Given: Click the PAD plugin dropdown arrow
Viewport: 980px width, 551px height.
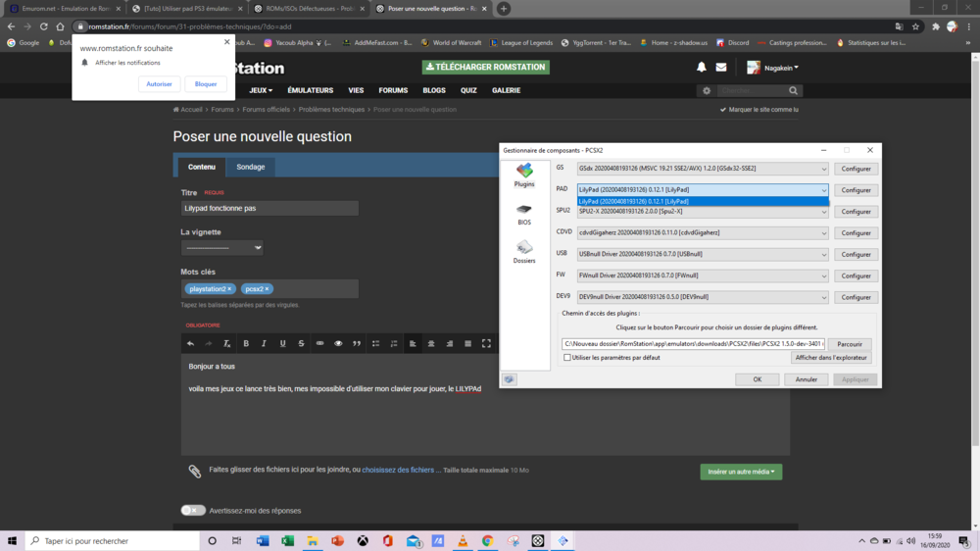Looking at the screenshot, I should [824, 190].
